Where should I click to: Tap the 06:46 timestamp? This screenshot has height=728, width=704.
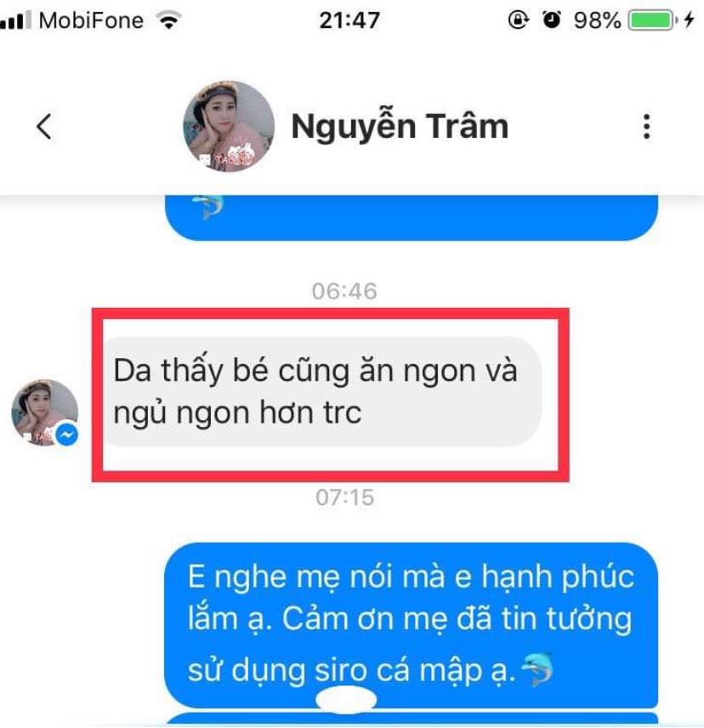coord(344,292)
